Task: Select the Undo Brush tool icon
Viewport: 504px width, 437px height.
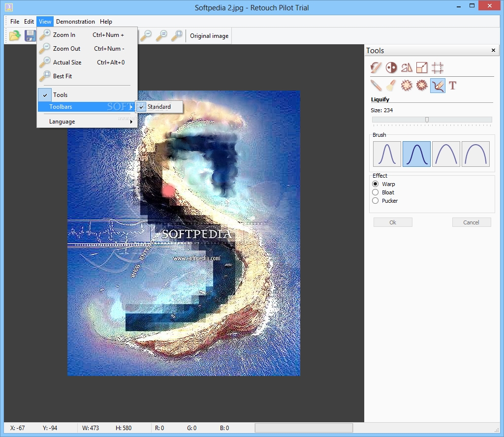Action: pyautogui.click(x=376, y=67)
